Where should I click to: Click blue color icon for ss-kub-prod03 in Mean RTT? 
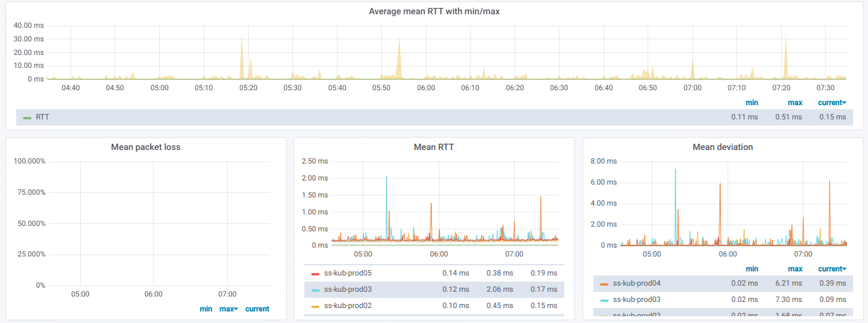point(315,290)
